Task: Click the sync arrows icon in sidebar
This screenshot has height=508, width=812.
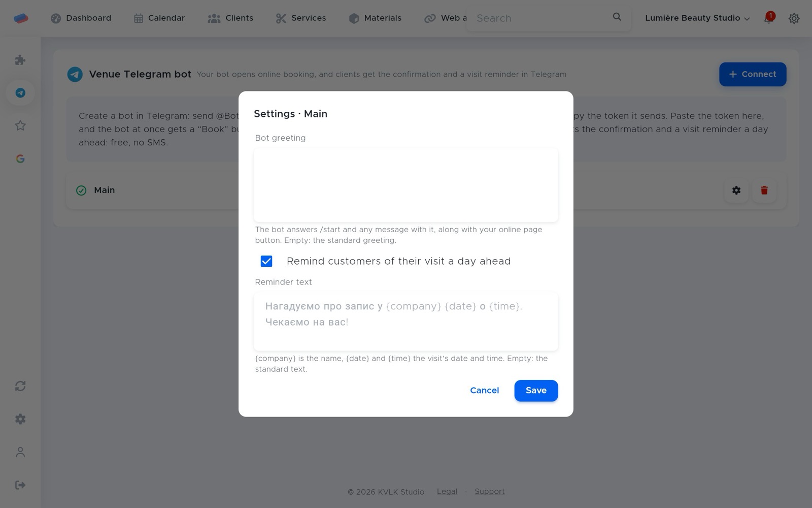Action: [20, 386]
